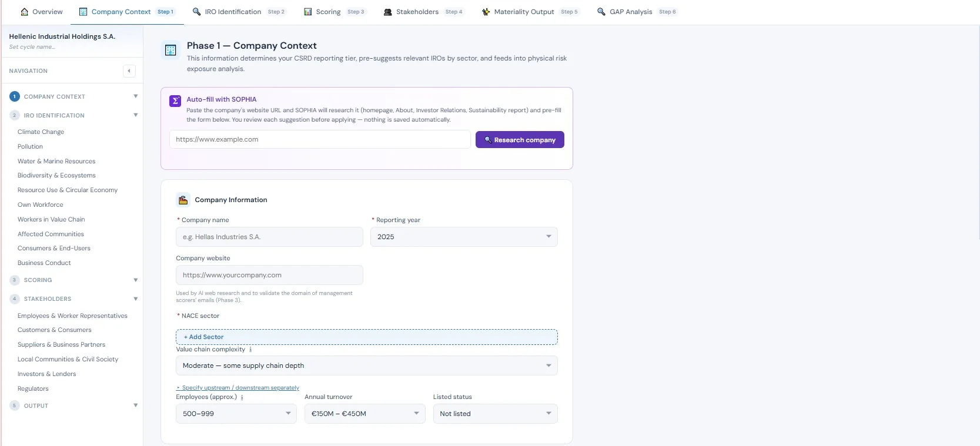The width and height of the screenshot is (980, 446).
Task: Collapse the Company Context navigation section
Action: point(136,96)
